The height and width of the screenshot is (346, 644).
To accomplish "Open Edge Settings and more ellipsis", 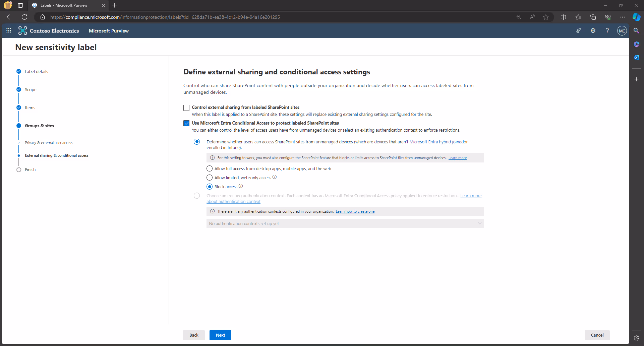I will (x=623, y=17).
